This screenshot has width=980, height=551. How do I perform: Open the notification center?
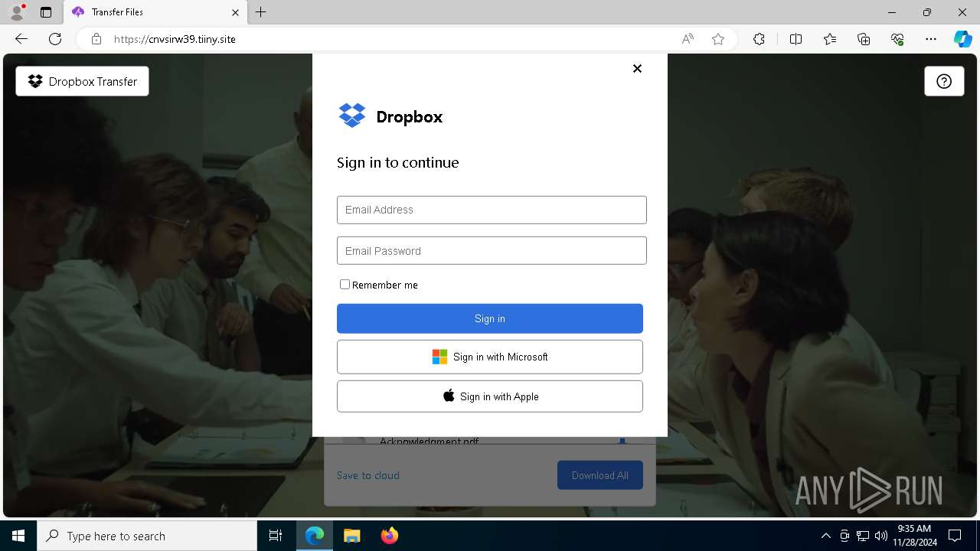click(955, 536)
